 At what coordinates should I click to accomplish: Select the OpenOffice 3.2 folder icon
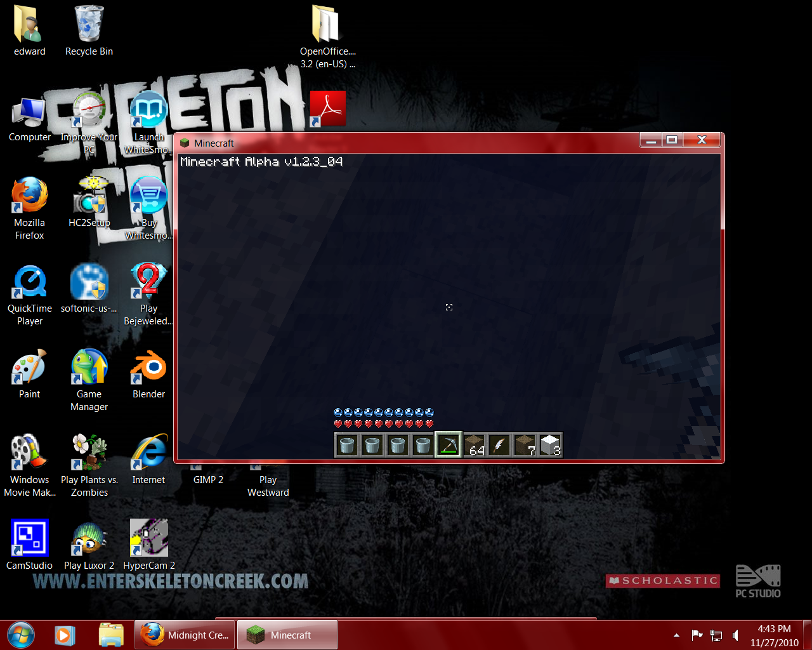coord(328,37)
